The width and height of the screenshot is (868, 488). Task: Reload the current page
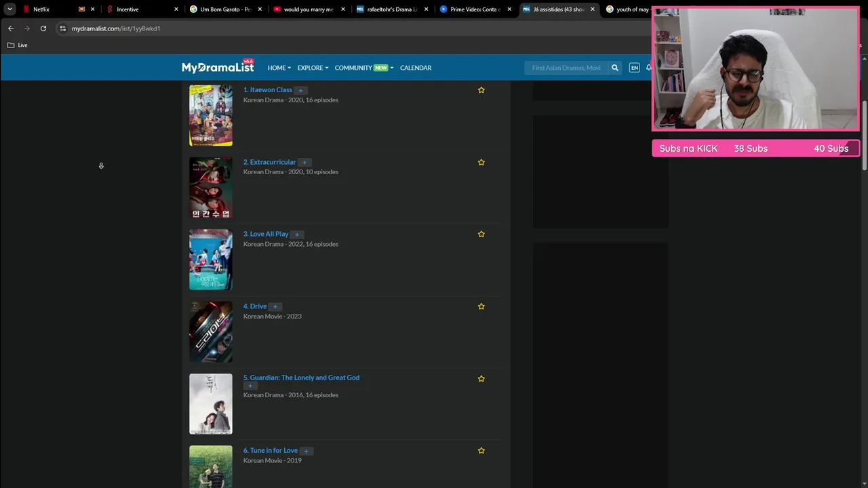pos(43,28)
